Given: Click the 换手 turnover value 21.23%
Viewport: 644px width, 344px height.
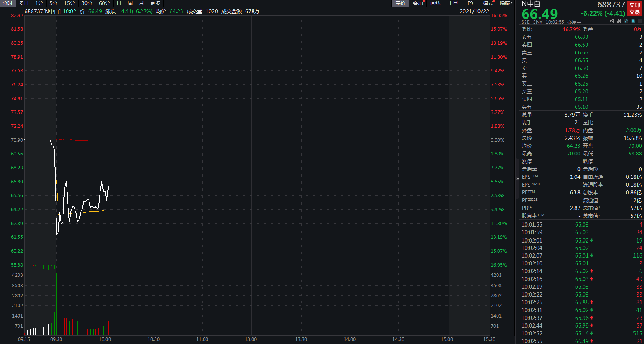Looking at the screenshot, I should [633, 115].
